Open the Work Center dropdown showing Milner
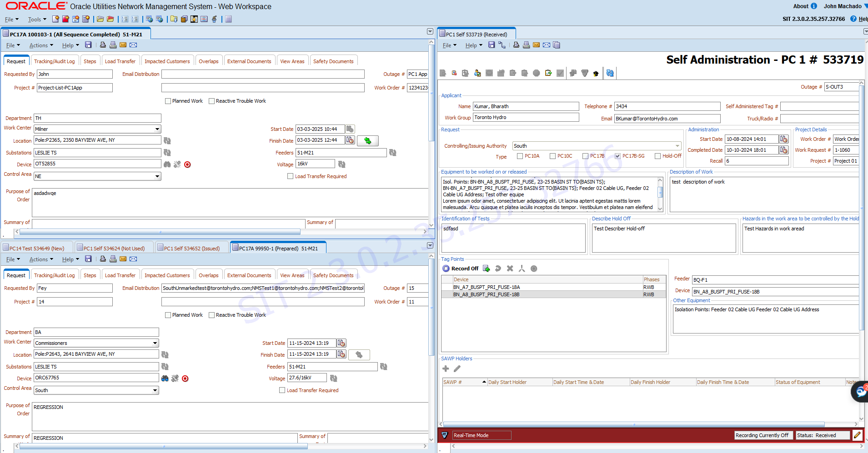Image resolution: width=868 pixels, height=453 pixels. coord(156,129)
